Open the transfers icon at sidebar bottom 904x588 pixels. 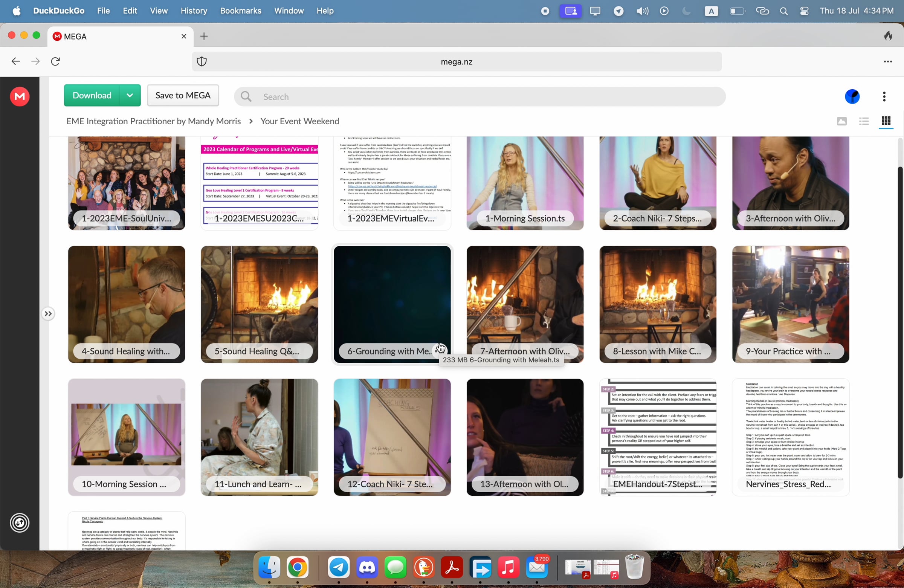pos(20,523)
